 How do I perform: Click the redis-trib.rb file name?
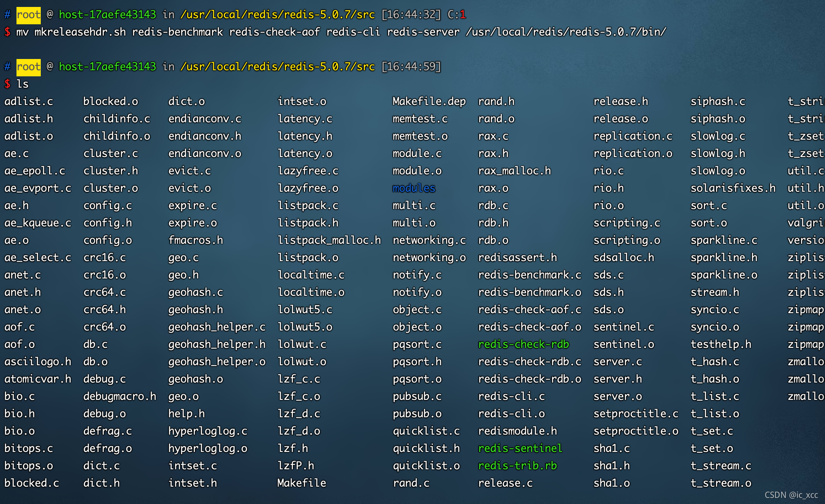(x=517, y=466)
